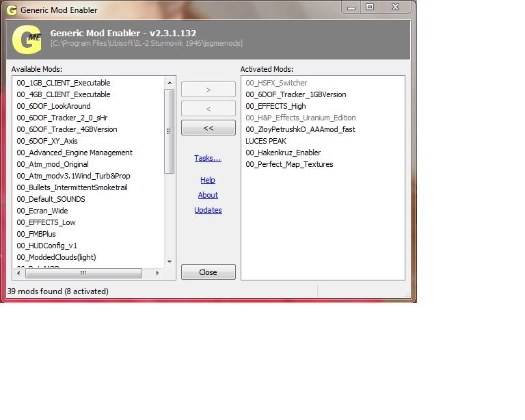
Task: Select 00_HUDConfig_v1 mod
Action: [47, 246]
